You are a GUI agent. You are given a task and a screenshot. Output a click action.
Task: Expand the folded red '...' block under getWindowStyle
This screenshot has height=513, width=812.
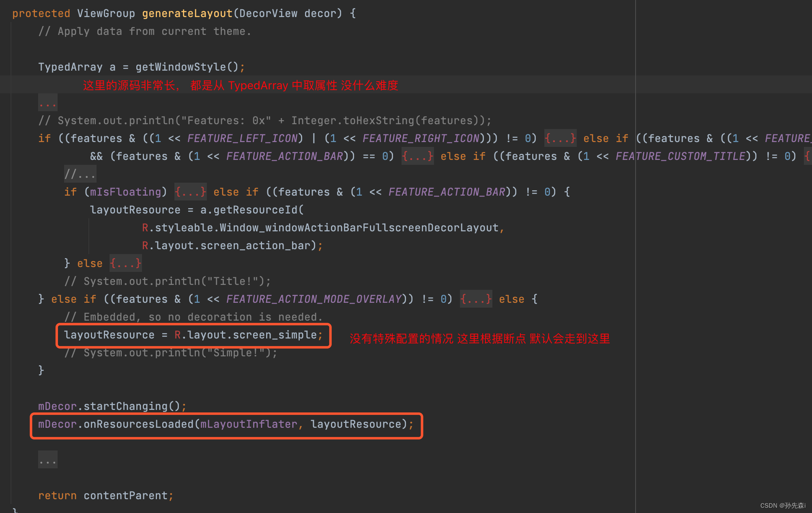48,103
